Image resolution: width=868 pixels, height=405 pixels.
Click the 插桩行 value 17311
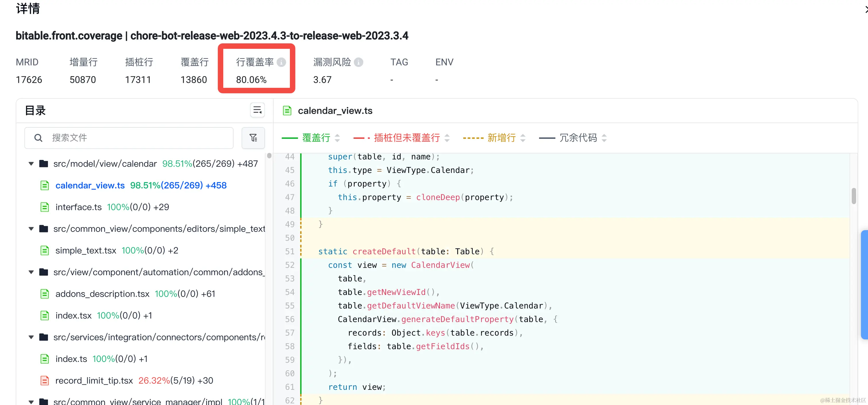(x=138, y=80)
